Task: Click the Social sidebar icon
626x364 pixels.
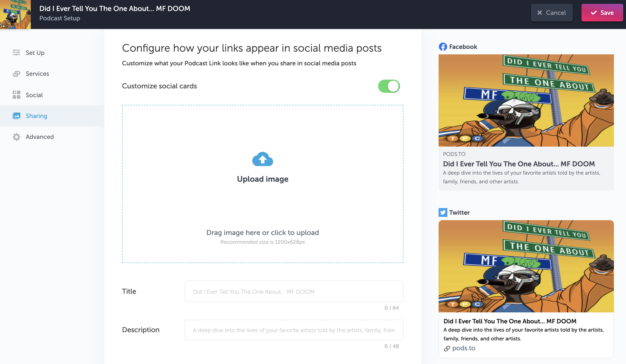Action: click(16, 94)
